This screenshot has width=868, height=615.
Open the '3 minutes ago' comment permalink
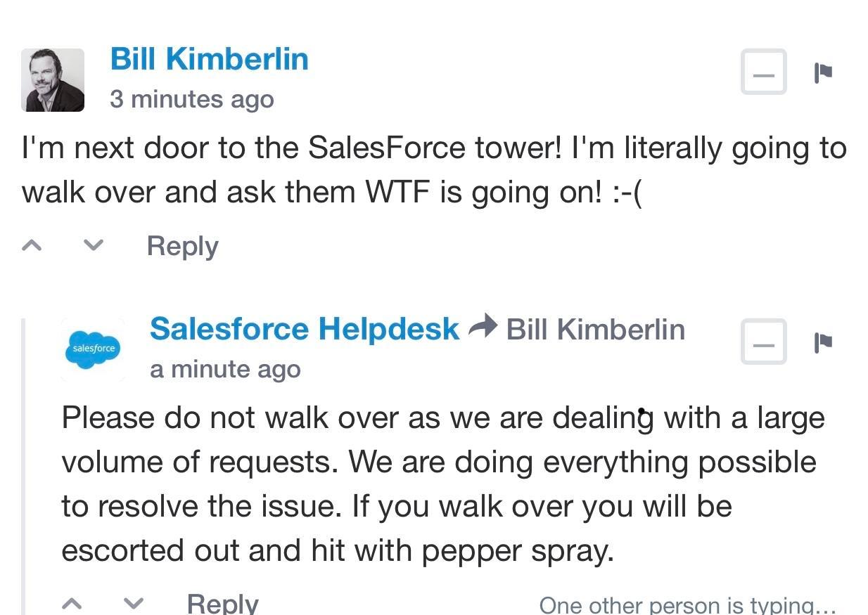click(x=191, y=99)
